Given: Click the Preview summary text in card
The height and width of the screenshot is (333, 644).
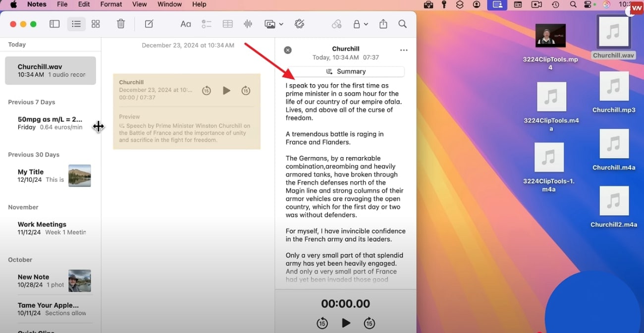Looking at the screenshot, I should (184, 133).
